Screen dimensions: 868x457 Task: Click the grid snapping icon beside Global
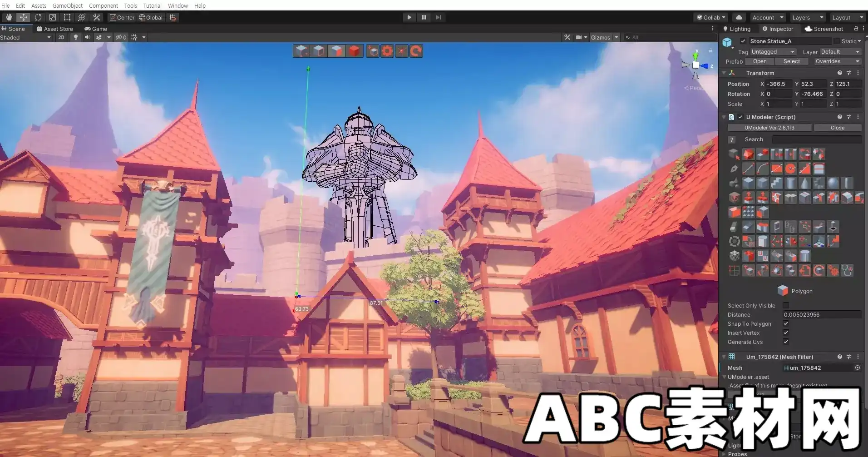tap(173, 17)
